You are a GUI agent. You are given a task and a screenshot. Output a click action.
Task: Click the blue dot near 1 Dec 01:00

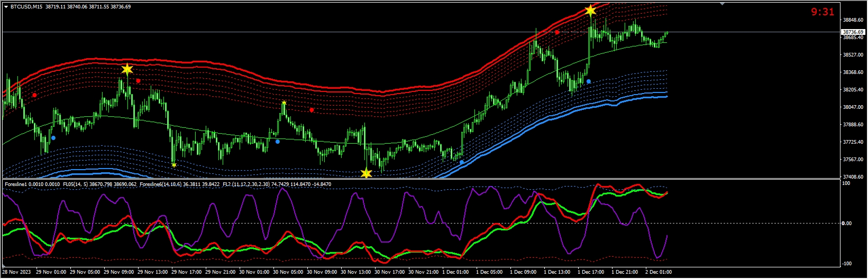tap(462, 162)
